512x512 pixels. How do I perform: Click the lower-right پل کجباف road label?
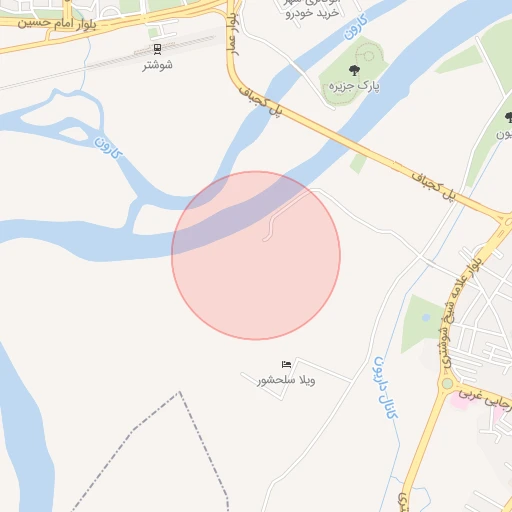tap(434, 186)
